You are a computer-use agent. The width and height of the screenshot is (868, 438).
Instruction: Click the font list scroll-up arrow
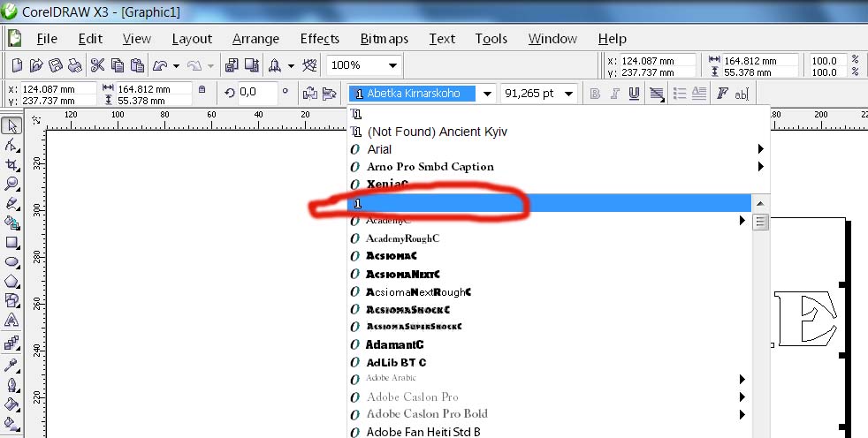tap(760, 203)
